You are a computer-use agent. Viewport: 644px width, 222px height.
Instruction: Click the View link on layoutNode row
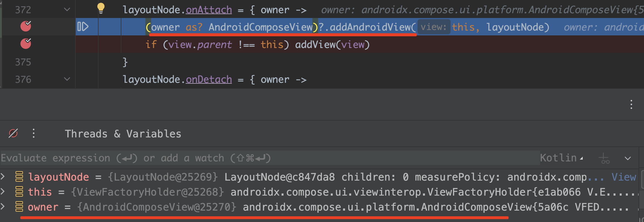pos(624,177)
